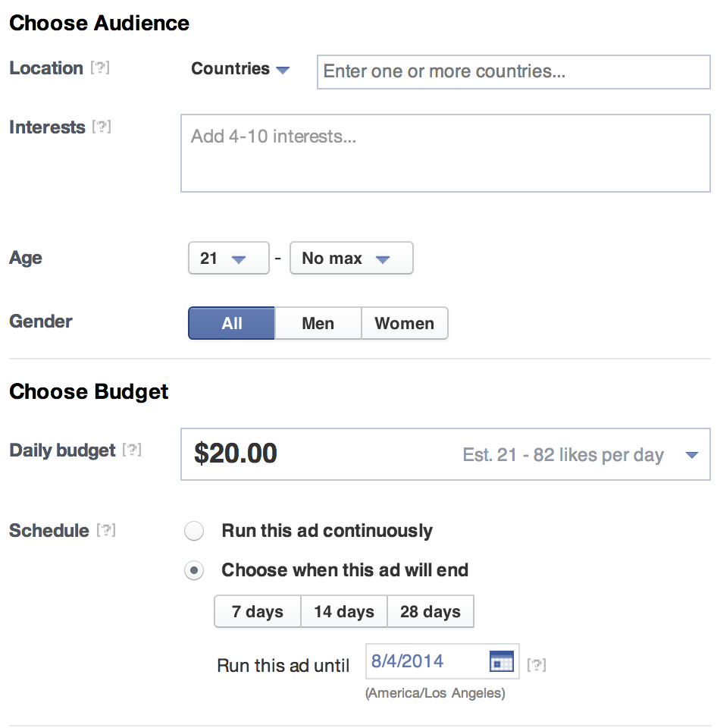This screenshot has height=728, width=717.
Task: Open the calendar picker in the date field
Action: (504, 661)
